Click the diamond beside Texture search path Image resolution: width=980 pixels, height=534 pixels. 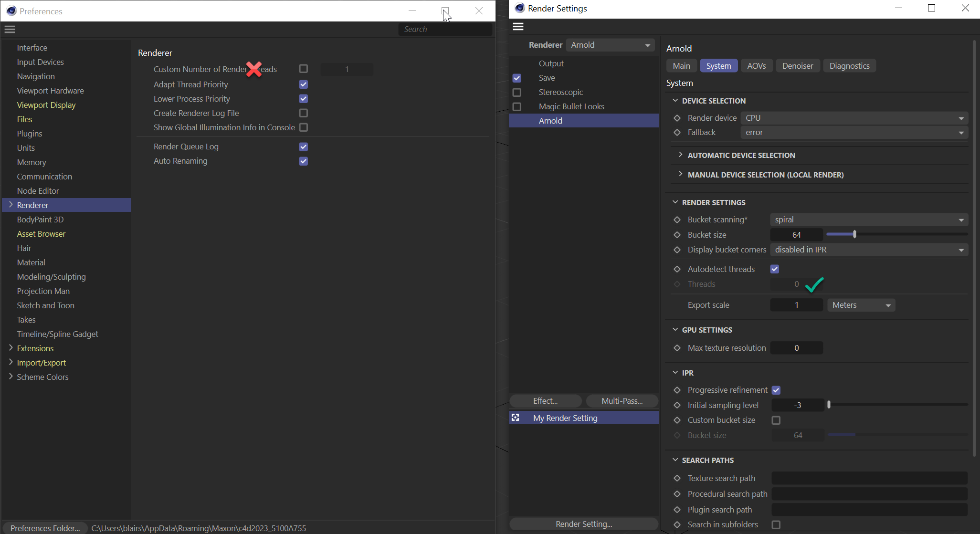pyautogui.click(x=677, y=478)
